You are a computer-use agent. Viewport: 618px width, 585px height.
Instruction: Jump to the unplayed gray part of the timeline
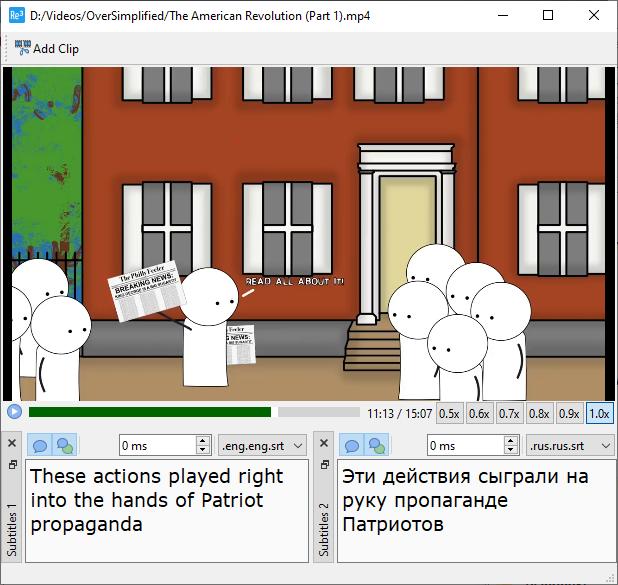coord(319,412)
